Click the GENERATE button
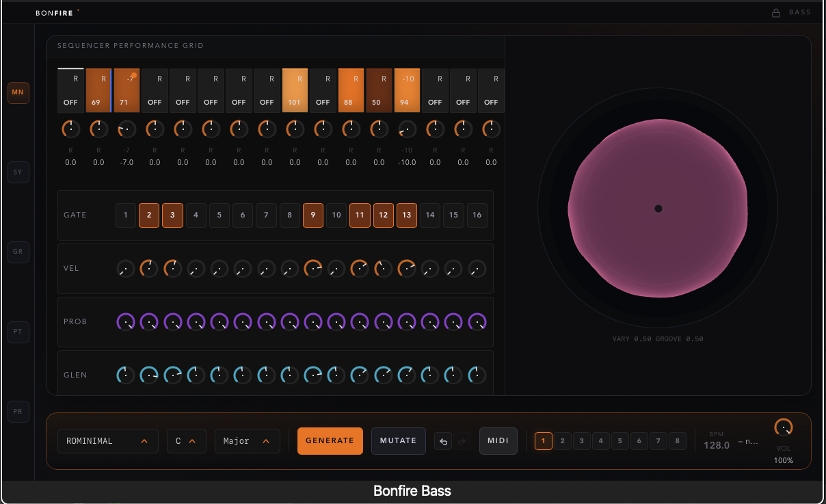The image size is (826, 504). (x=330, y=441)
